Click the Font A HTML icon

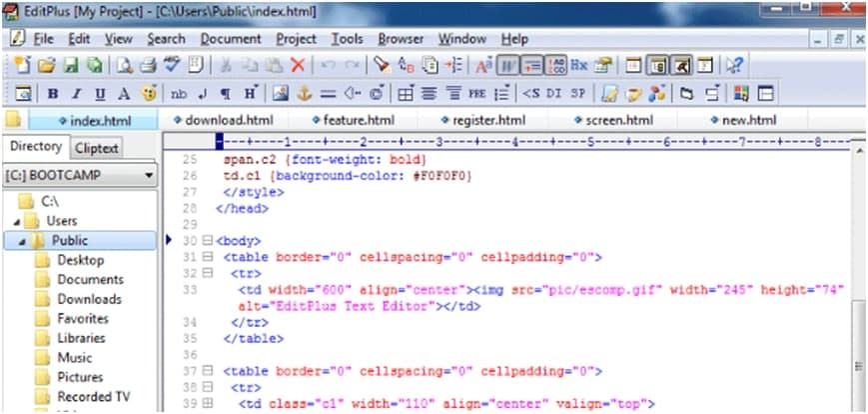pyautogui.click(x=124, y=94)
